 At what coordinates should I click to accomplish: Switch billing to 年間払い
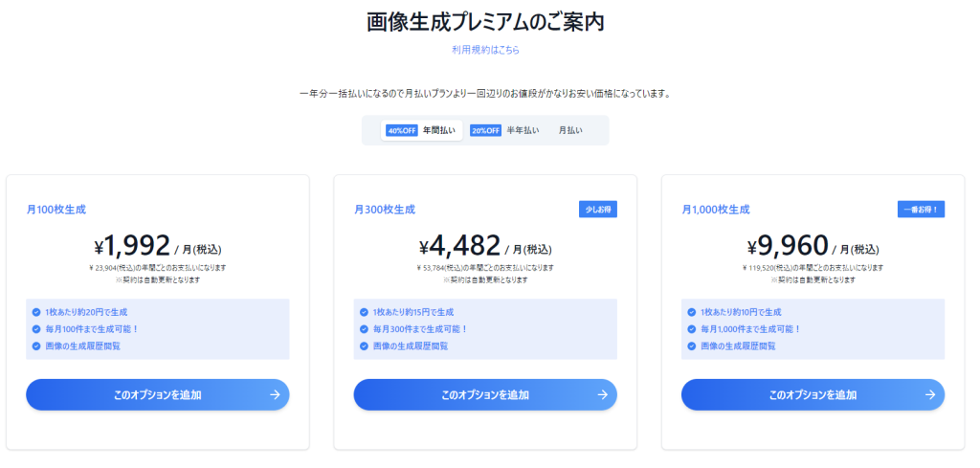[x=439, y=130]
